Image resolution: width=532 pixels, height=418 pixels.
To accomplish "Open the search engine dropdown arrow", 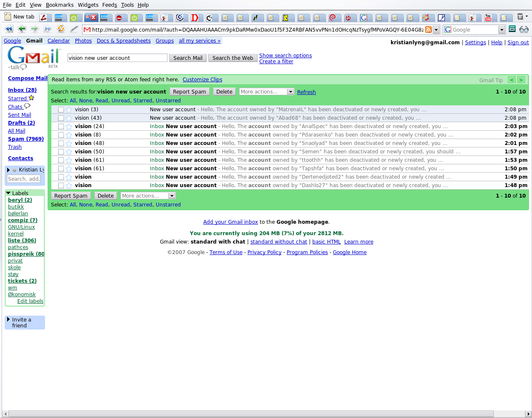I will click(x=502, y=29).
